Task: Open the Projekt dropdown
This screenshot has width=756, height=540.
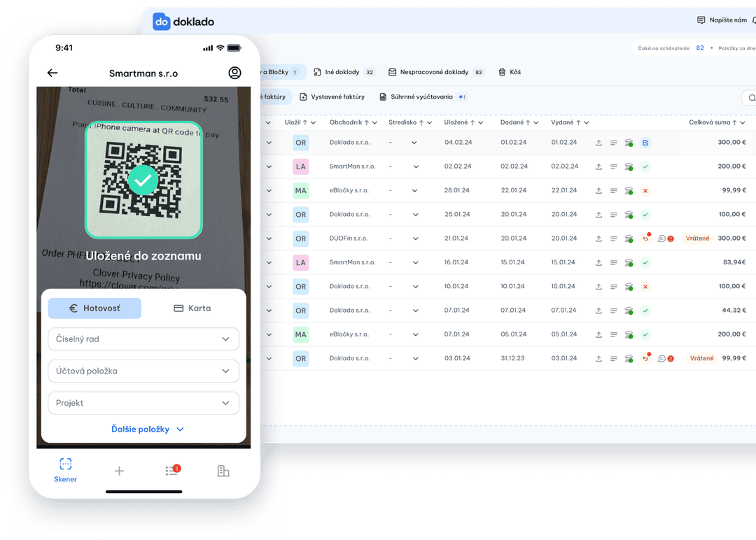Action: (x=143, y=403)
